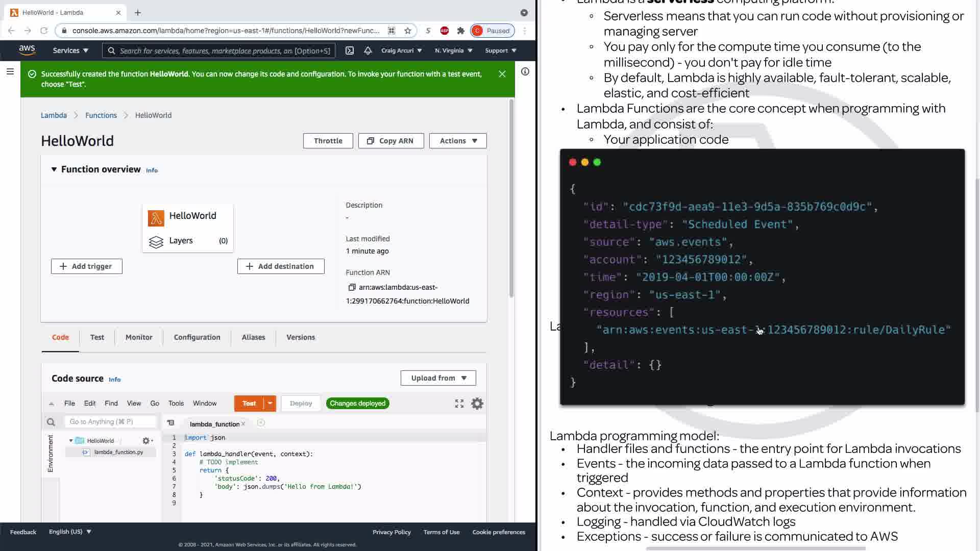Dismiss the green success banner
The height and width of the screenshot is (551, 980).
click(502, 74)
